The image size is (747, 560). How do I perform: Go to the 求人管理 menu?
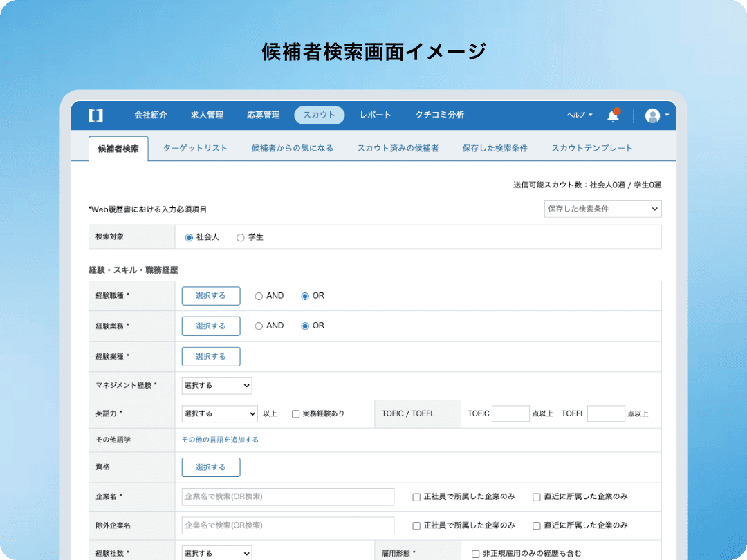[x=207, y=115]
